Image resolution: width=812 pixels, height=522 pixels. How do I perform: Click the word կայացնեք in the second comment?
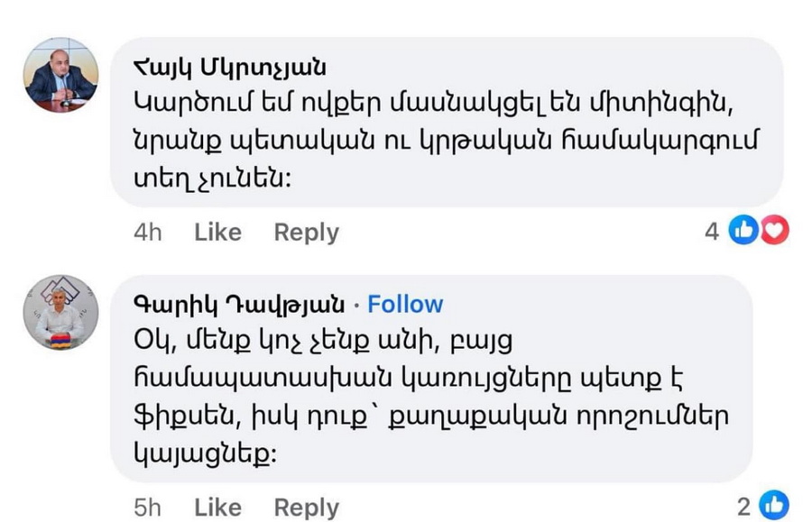(x=204, y=453)
